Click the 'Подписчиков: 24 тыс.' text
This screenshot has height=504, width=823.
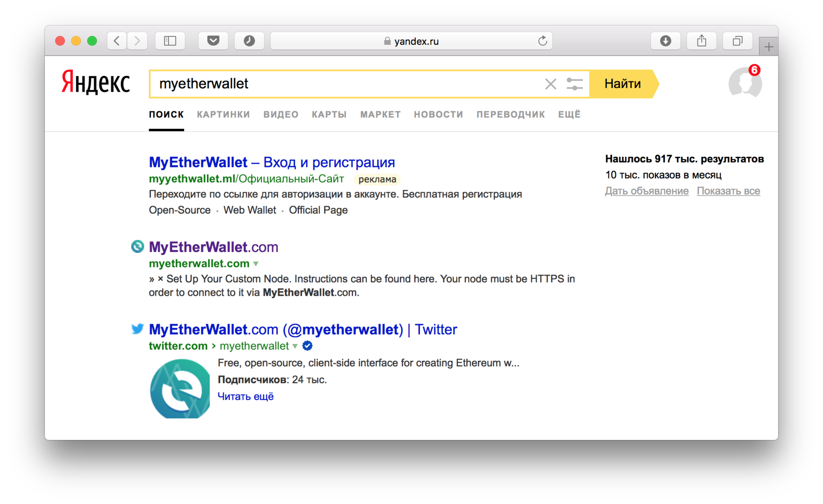tap(272, 379)
